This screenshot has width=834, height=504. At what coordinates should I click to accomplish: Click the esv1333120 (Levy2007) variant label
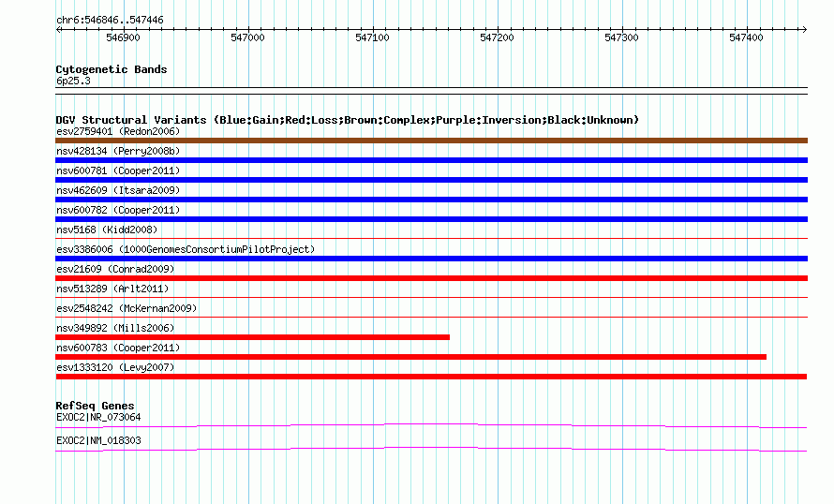[x=115, y=367]
